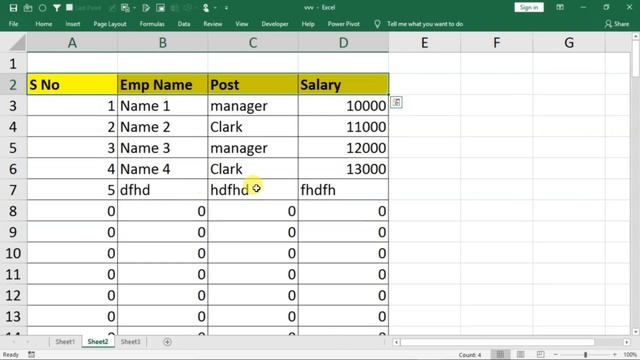The width and height of the screenshot is (640, 360).
Task: Click the zoom in plus button
Action: (615, 355)
